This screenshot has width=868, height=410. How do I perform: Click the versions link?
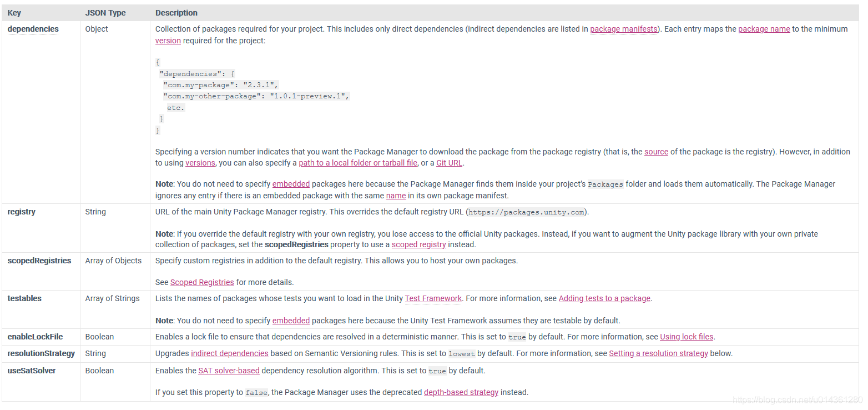pyautogui.click(x=200, y=163)
